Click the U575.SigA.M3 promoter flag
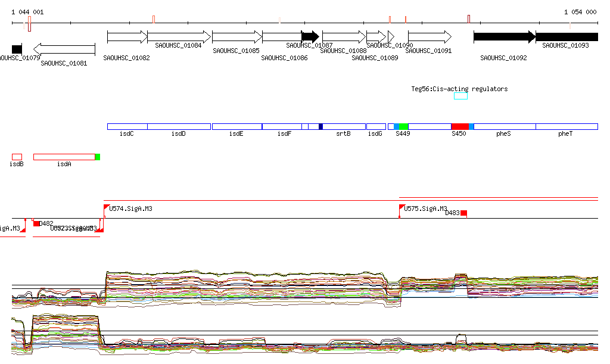 pyautogui.click(x=401, y=208)
